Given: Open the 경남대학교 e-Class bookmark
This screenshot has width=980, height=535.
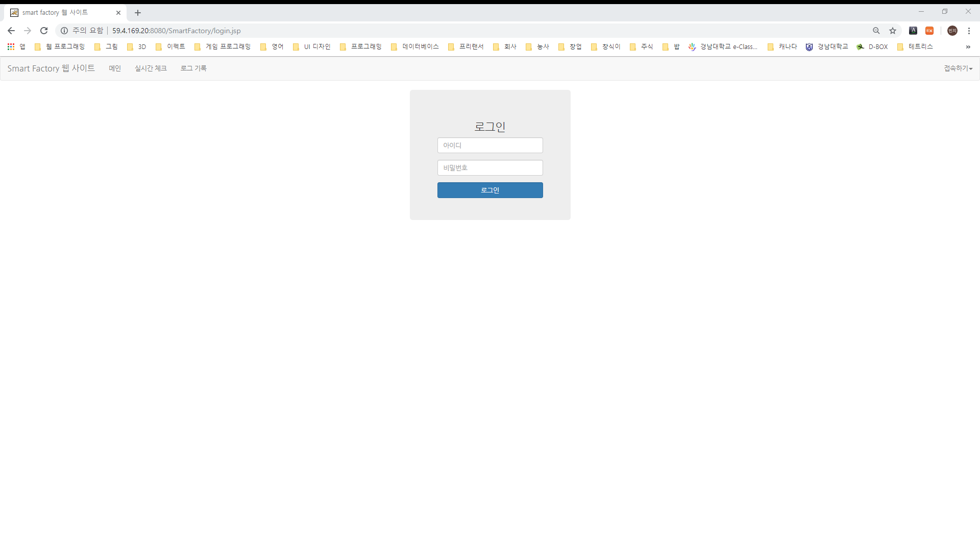Looking at the screenshot, I should [x=723, y=46].
